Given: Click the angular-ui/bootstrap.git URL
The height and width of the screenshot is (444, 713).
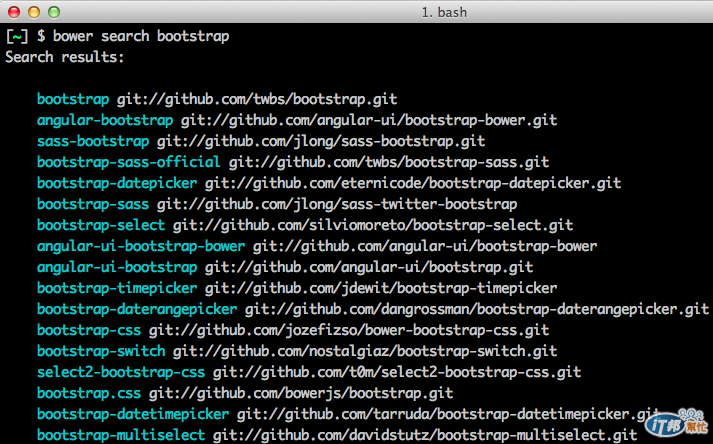Looking at the screenshot, I should click(369, 267).
